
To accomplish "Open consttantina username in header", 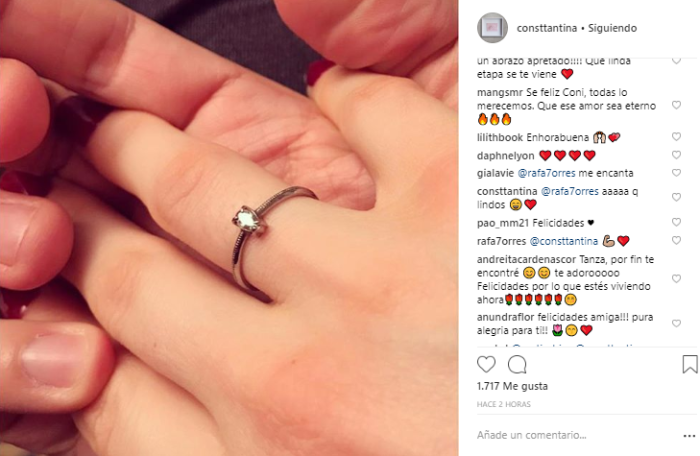I will click(547, 28).
